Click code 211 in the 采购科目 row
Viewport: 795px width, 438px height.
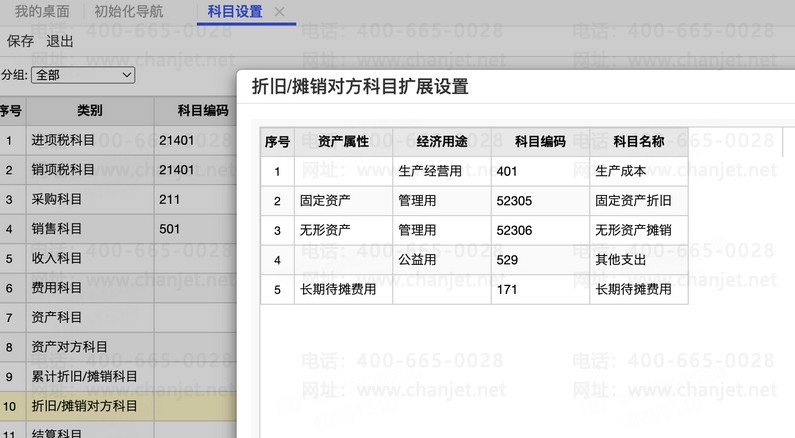[169, 199]
